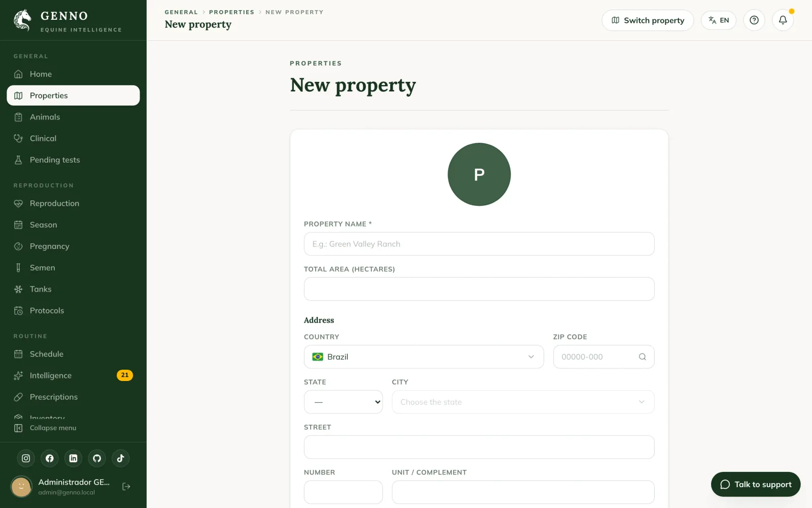Image resolution: width=812 pixels, height=508 pixels.
Task: Focus the Number field
Action: click(343, 492)
